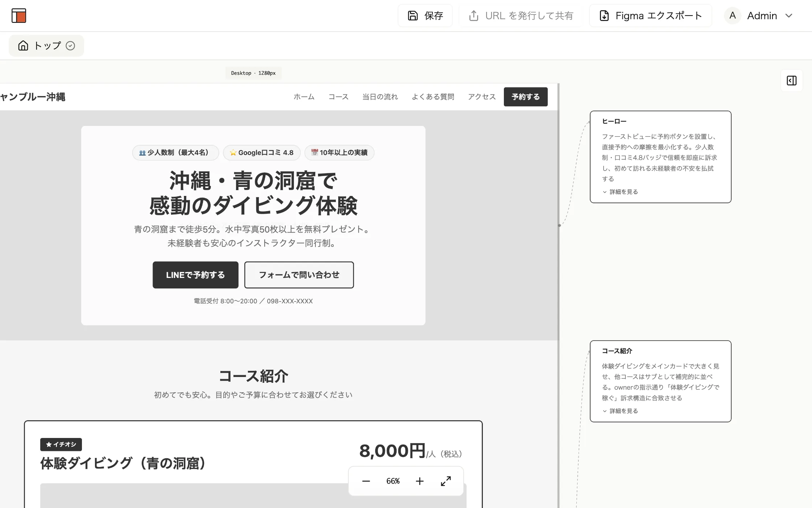Click the check circle icon beside トップ
Image resolution: width=812 pixels, height=508 pixels.
click(70, 46)
